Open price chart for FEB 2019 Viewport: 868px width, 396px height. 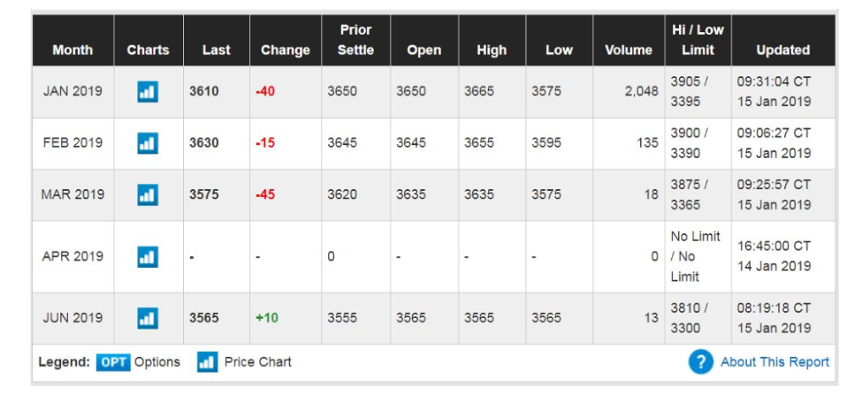147,142
